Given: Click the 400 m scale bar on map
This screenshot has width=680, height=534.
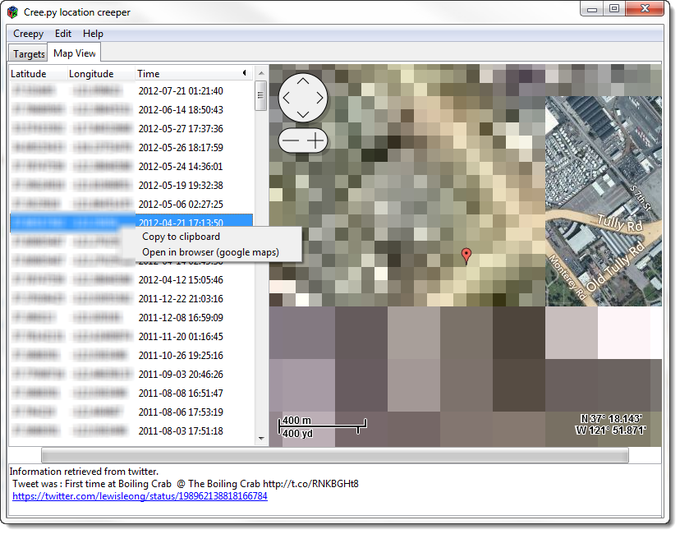Looking at the screenshot, I should [x=322, y=427].
